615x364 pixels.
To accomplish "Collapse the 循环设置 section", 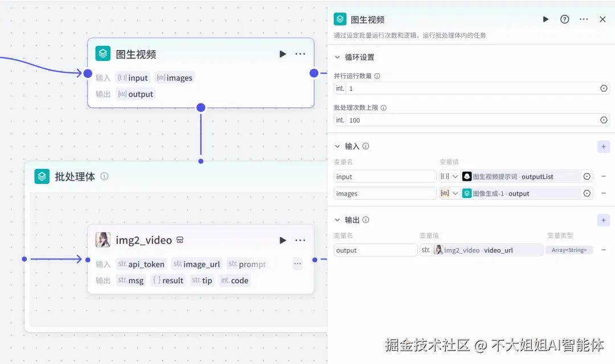I will tap(338, 57).
